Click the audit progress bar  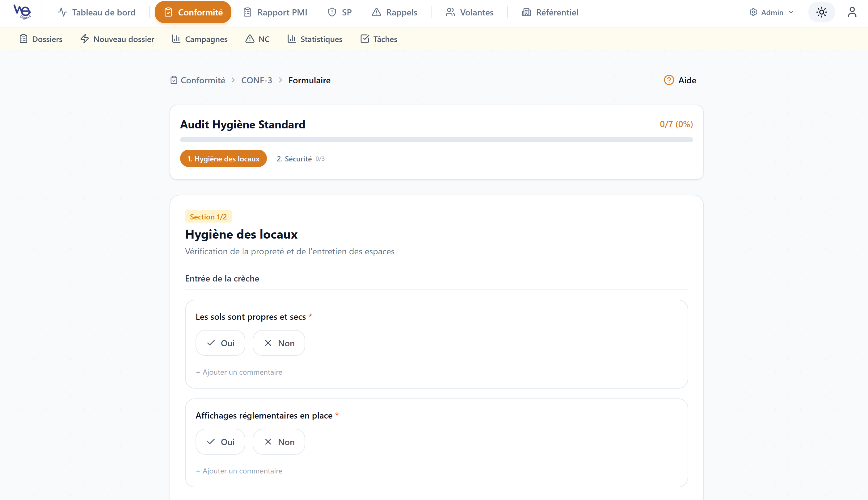click(436, 140)
